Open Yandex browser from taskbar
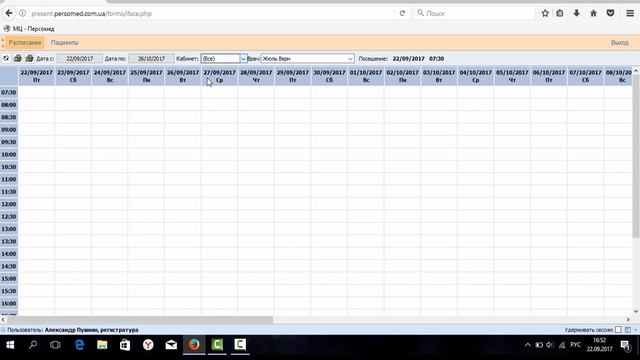This screenshot has height=360, width=640. click(x=148, y=345)
